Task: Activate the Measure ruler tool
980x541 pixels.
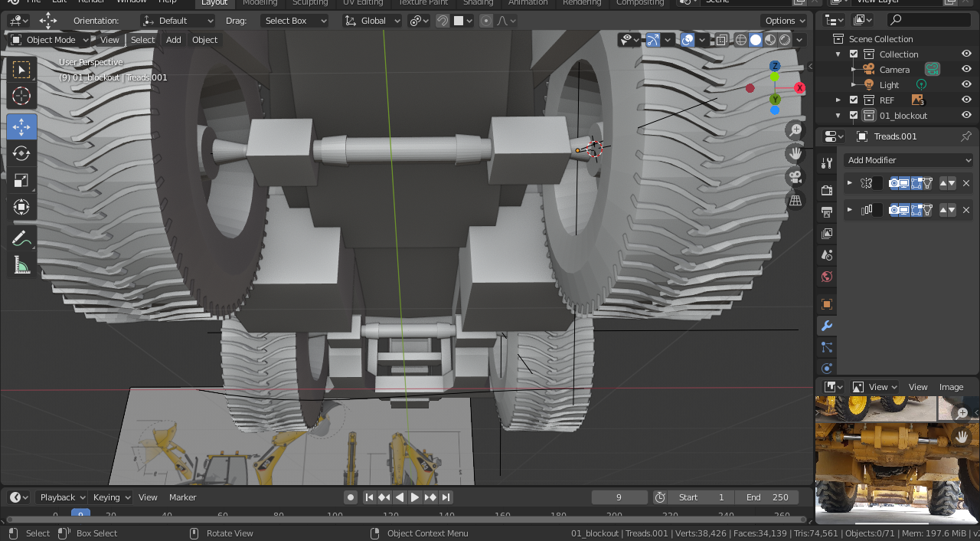Action: tap(21, 265)
